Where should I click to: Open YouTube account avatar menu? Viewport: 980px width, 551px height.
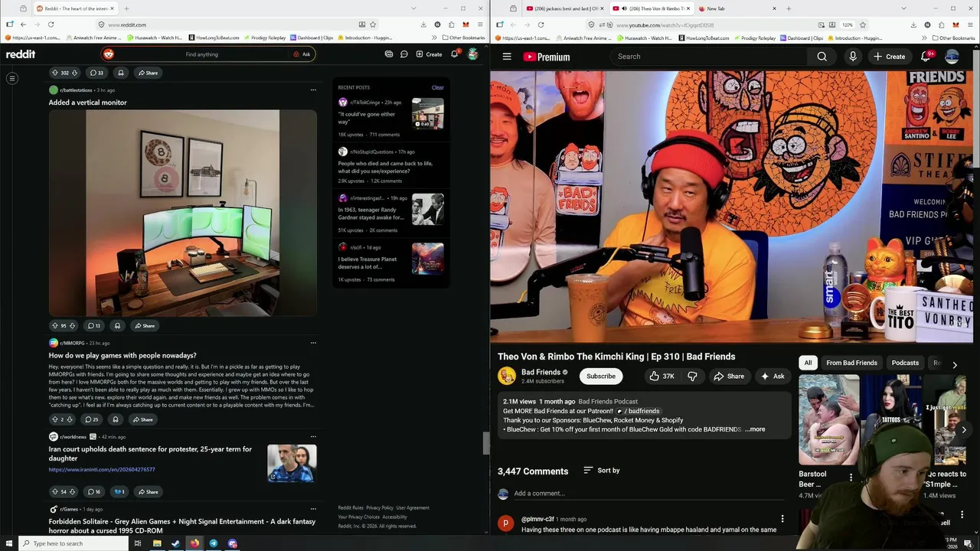click(952, 57)
